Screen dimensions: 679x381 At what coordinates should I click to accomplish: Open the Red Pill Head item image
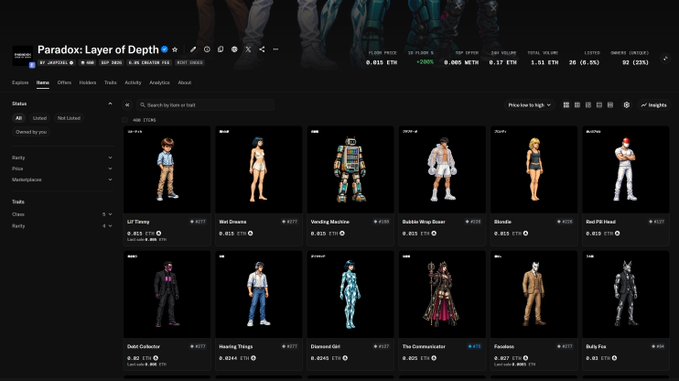point(626,169)
